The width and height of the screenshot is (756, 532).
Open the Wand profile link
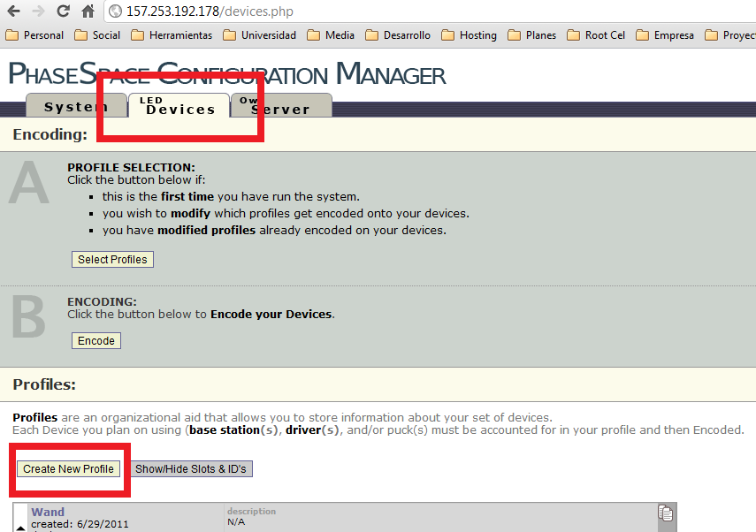tap(48, 512)
